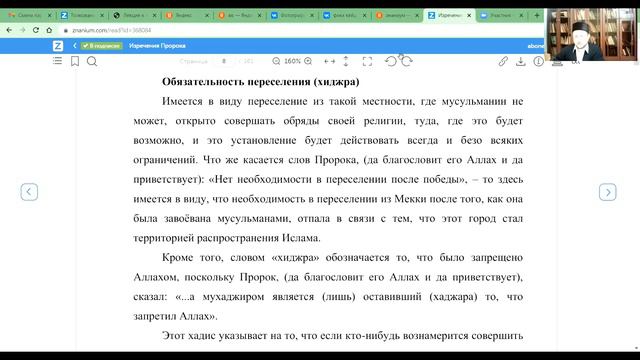
Task: Click the 160% zoom level value
Action: [292, 61]
